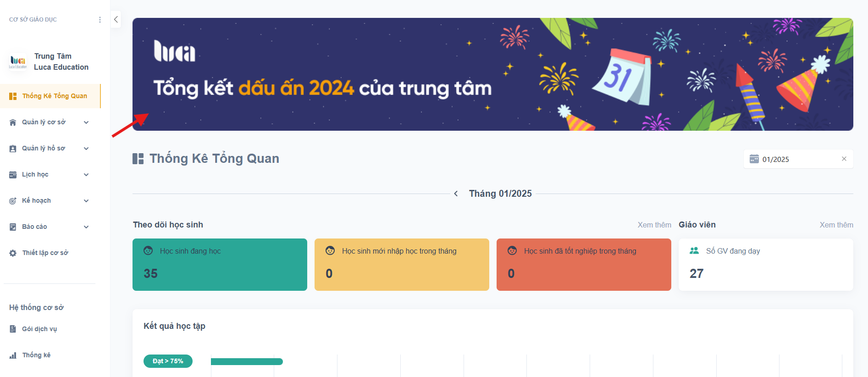Open the Báo cáo submenu

click(86, 227)
